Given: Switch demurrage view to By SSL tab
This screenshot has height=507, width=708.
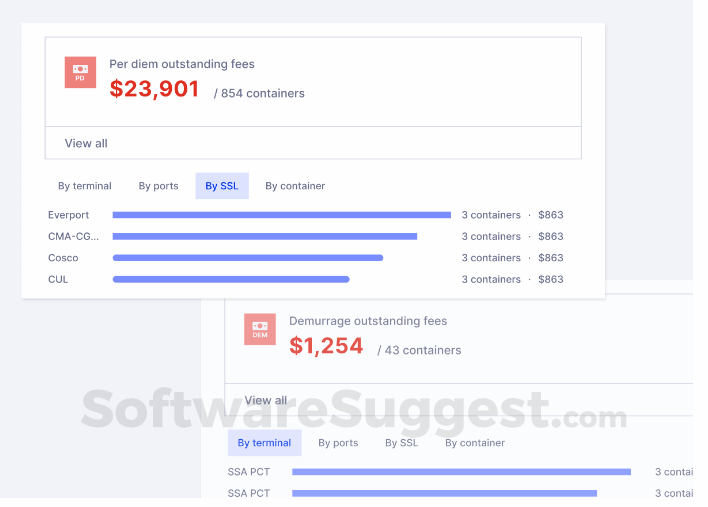Looking at the screenshot, I should click(x=402, y=443).
